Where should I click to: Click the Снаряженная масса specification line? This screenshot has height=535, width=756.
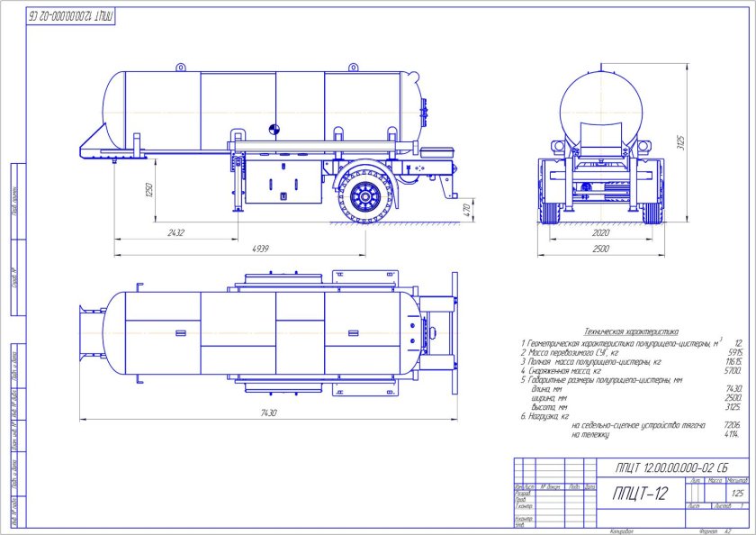563,370
